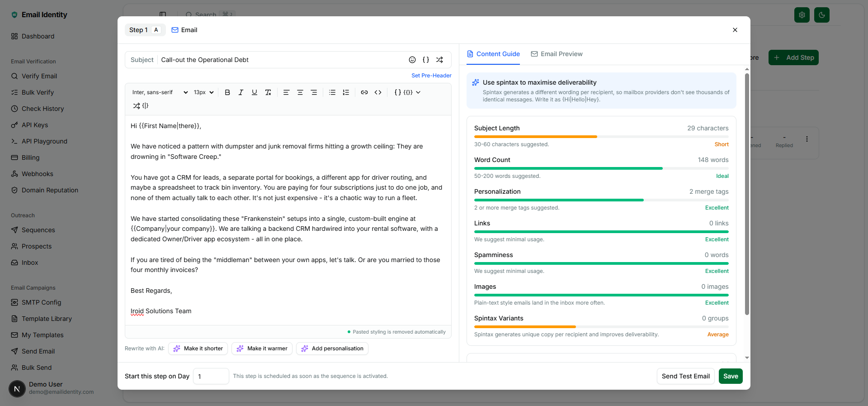Insert bulleted list
This screenshot has height=406, width=868.
(x=332, y=92)
